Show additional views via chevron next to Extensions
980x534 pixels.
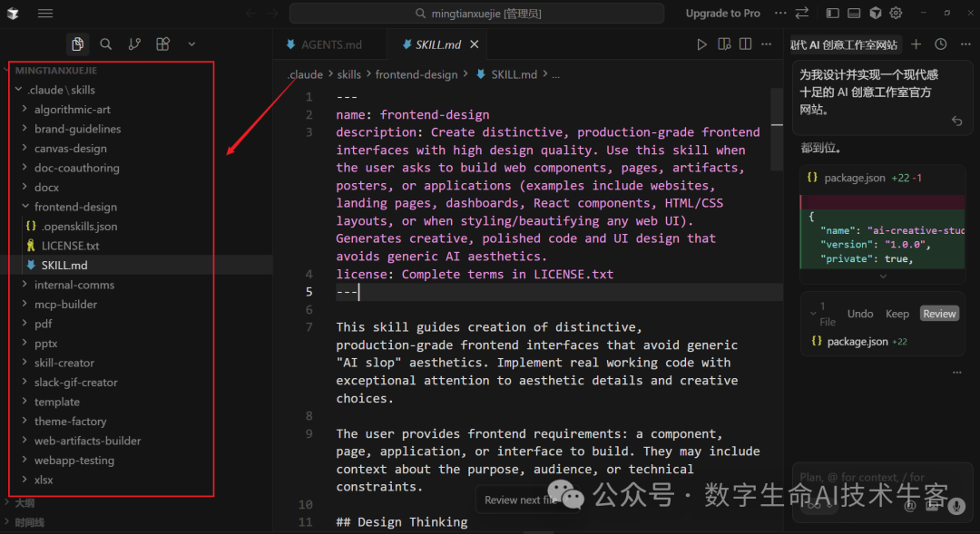[x=191, y=44]
